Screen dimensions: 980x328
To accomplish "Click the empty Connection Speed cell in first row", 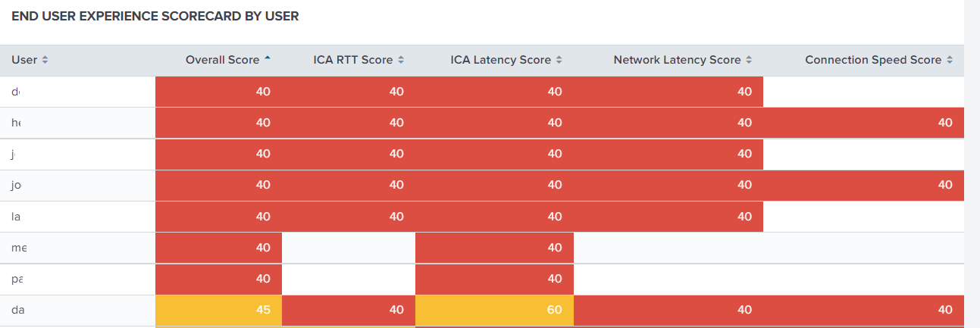I will pyautogui.click(x=863, y=92).
